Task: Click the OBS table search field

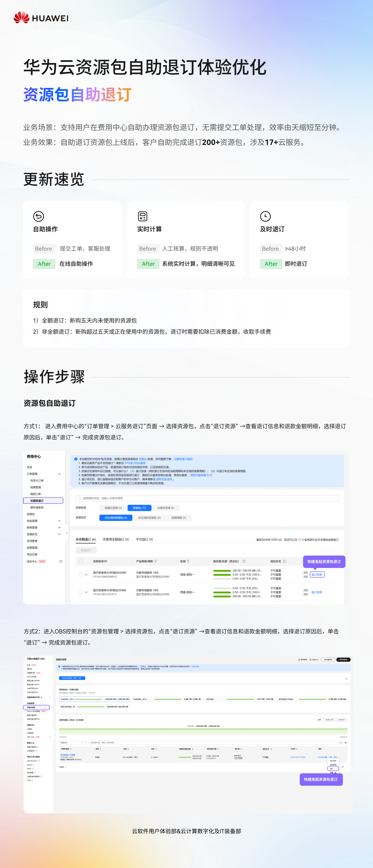Action: [x=212, y=743]
